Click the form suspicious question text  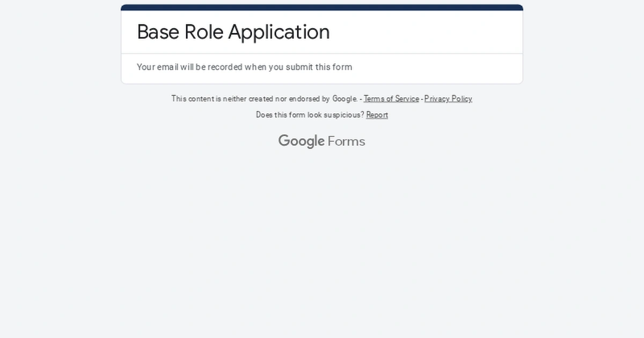310,115
